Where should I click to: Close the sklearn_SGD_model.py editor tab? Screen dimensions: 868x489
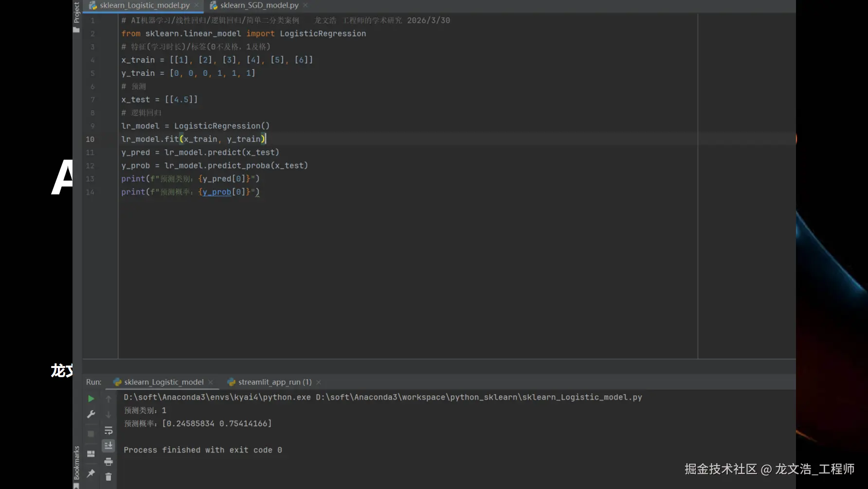click(x=305, y=5)
